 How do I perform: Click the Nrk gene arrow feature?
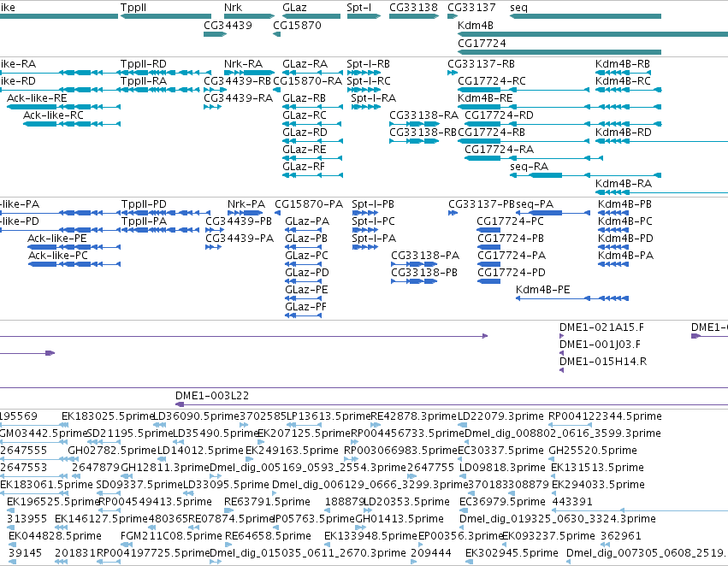(x=249, y=16)
